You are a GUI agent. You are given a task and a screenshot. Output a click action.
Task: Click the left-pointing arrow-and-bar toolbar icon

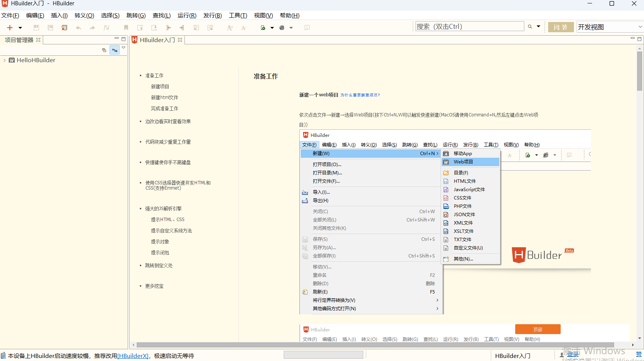point(168,28)
